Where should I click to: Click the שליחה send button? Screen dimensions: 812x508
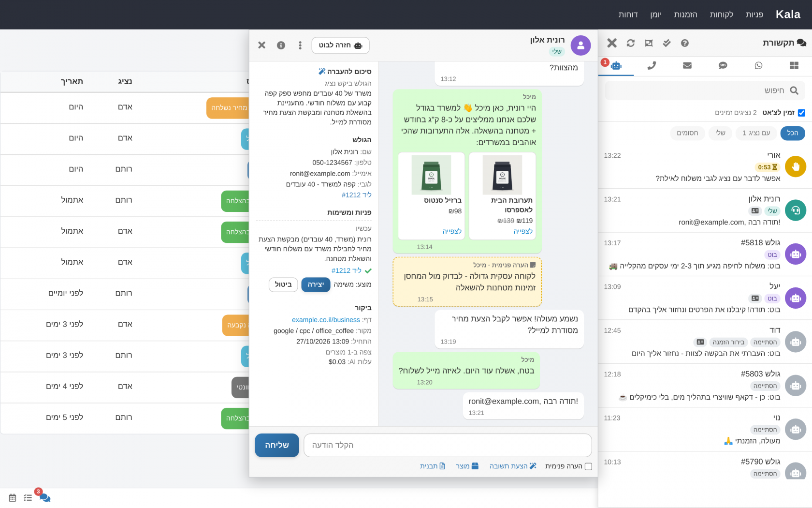coord(277,445)
